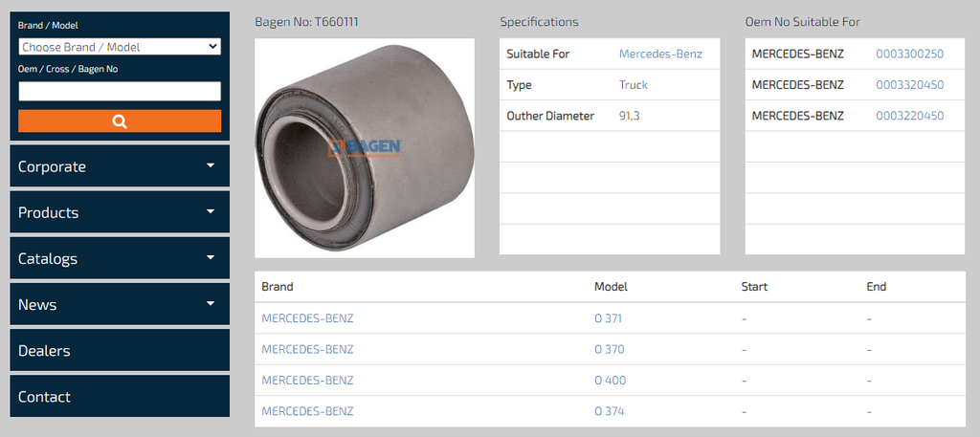
Task: Click the Suitable For label
Action: coord(538,55)
